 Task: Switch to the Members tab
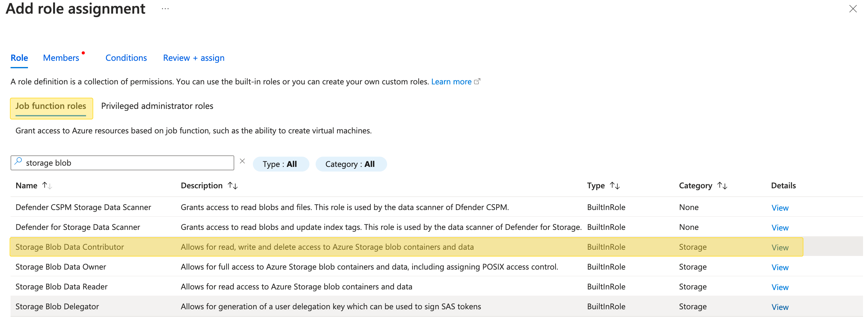pyautogui.click(x=61, y=58)
